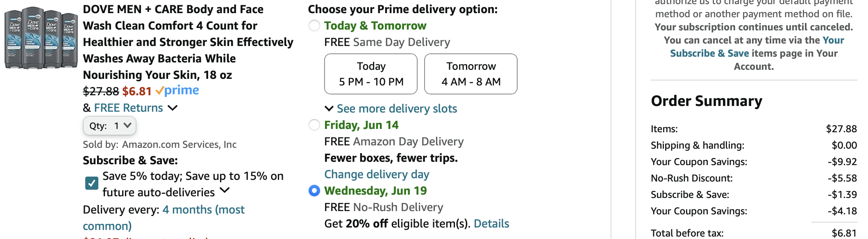The width and height of the screenshot is (868, 239).
Task: Click the Dove Men+Care product thumbnail
Action: [41, 38]
